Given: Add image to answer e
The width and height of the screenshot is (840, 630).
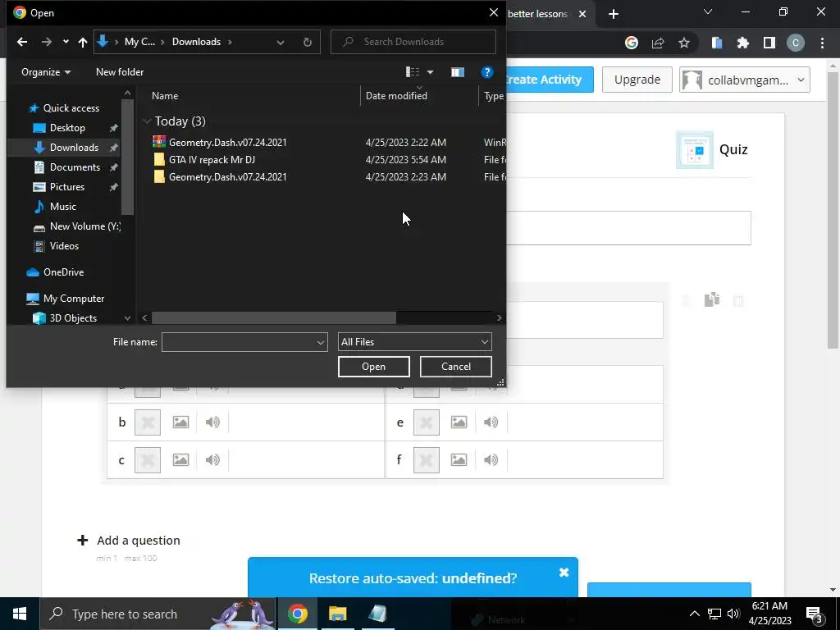Looking at the screenshot, I should pos(459,422).
